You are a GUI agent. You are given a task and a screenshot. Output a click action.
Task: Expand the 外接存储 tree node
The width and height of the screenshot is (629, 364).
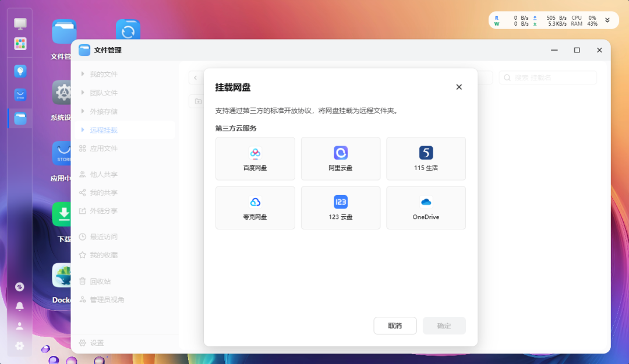tap(83, 111)
